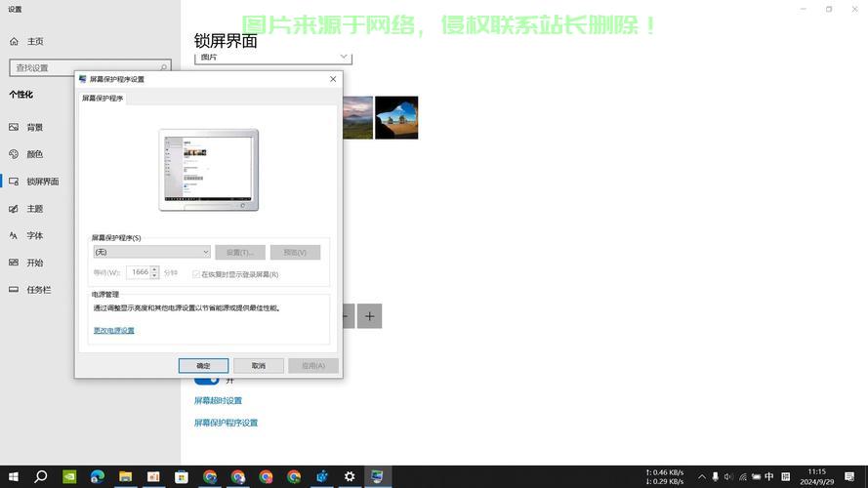Click the 应用(A) button
868x488 pixels.
[x=313, y=366]
